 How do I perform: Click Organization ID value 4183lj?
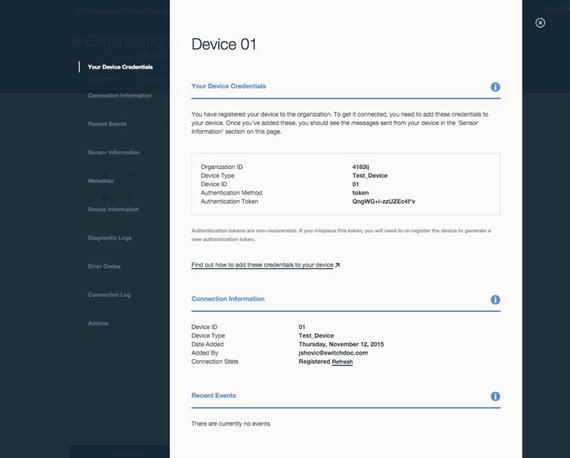click(x=360, y=167)
